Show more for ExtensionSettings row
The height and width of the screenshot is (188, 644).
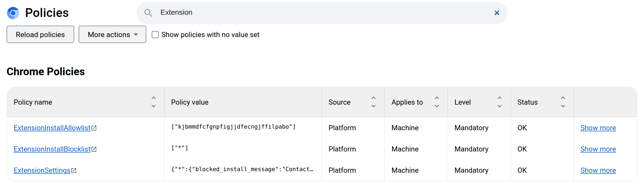(598, 170)
